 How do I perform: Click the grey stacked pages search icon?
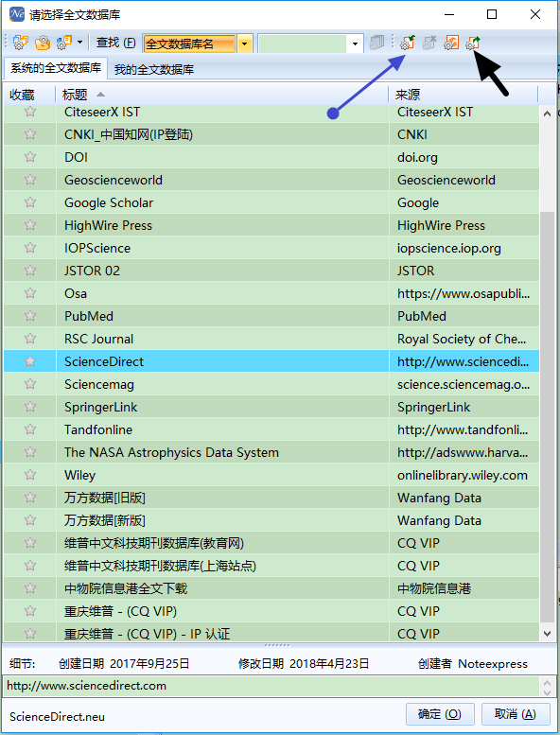click(x=376, y=43)
